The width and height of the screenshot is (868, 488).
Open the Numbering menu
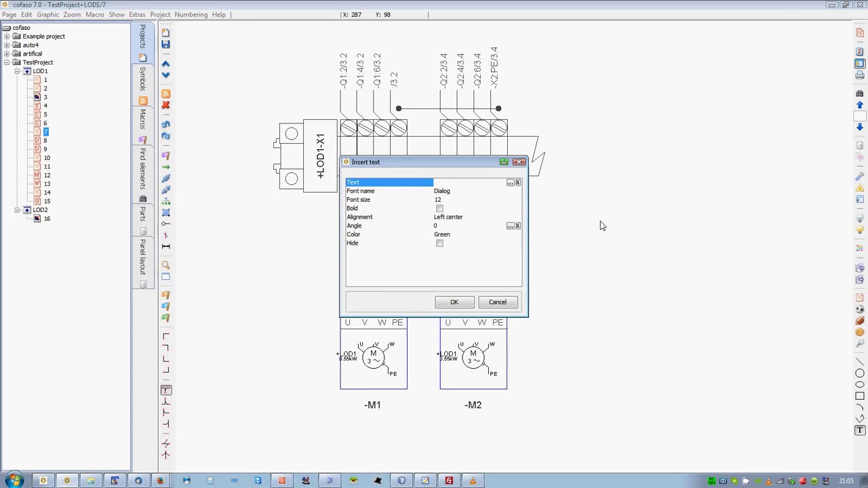coord(191,14)
